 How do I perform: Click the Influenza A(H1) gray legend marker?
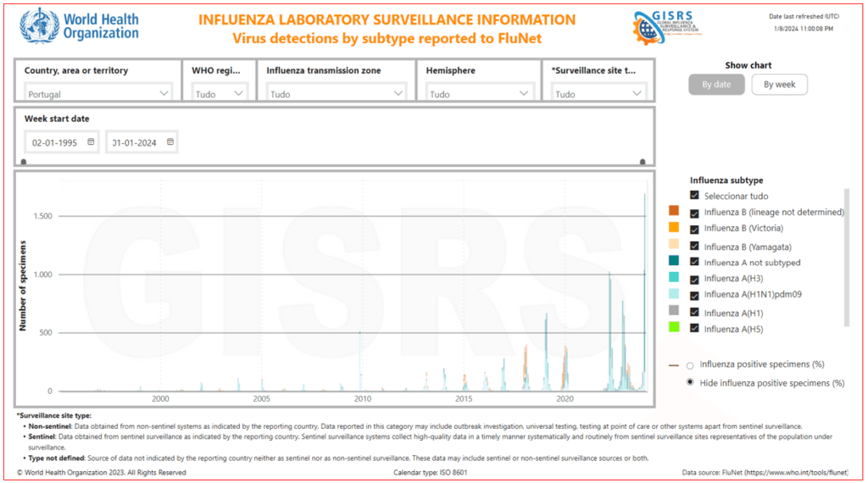point(674,311)
